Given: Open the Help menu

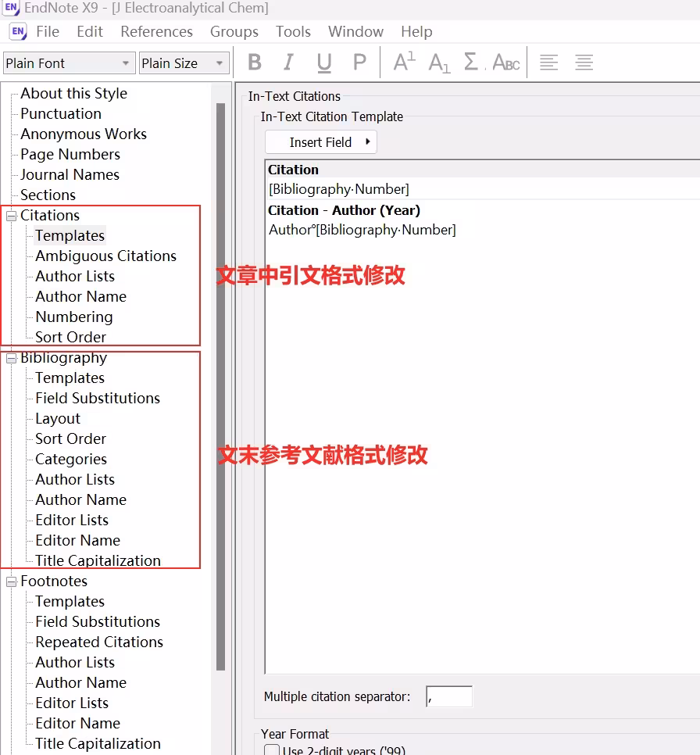Looking at the screenshot, I should [416, 32].
